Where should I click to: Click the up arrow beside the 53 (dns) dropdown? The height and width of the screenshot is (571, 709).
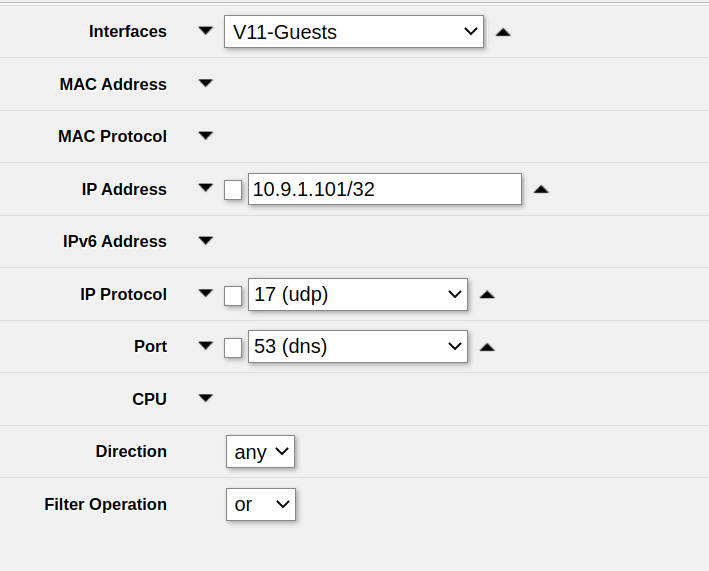(x=487, y=347)
